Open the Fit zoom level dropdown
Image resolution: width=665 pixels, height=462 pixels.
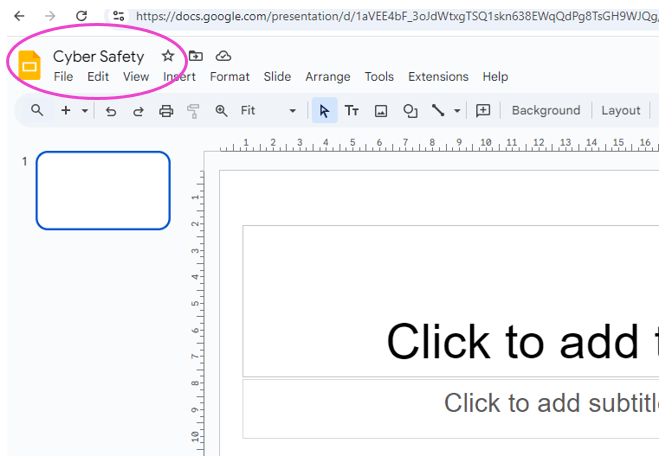pyautogui.click(x=268, y=111)
